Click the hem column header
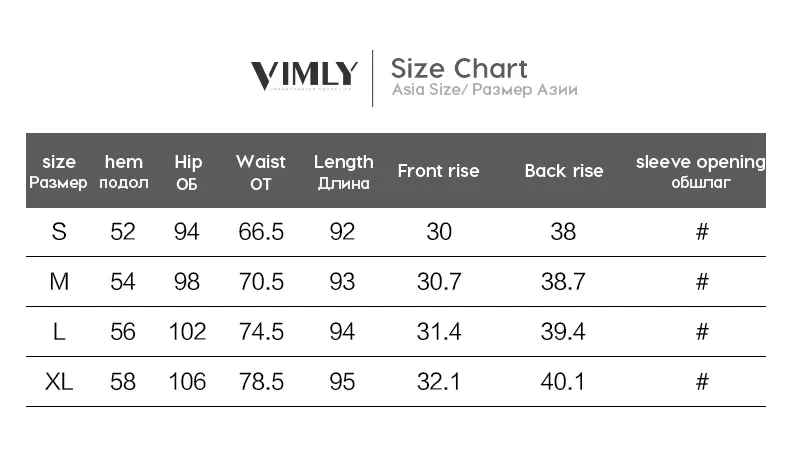The height and width of the screenshot is (450, 790). point(123,172)
